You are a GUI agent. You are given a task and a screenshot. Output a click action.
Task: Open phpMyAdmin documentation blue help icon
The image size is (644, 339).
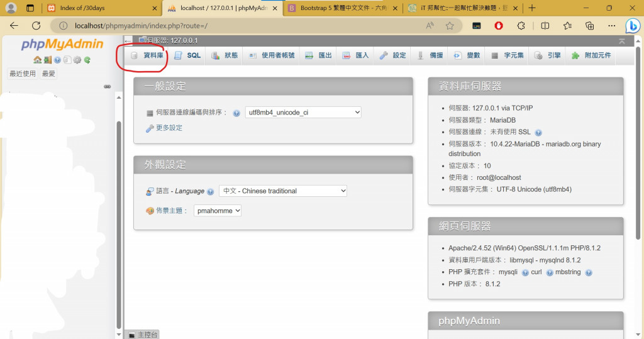pos(57,60)
